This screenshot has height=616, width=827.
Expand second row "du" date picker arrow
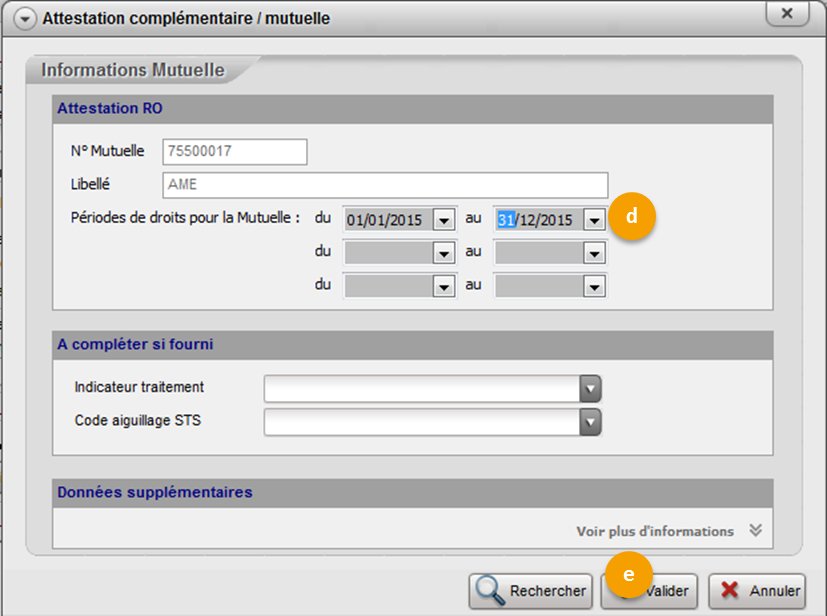[x=444, y=254]
